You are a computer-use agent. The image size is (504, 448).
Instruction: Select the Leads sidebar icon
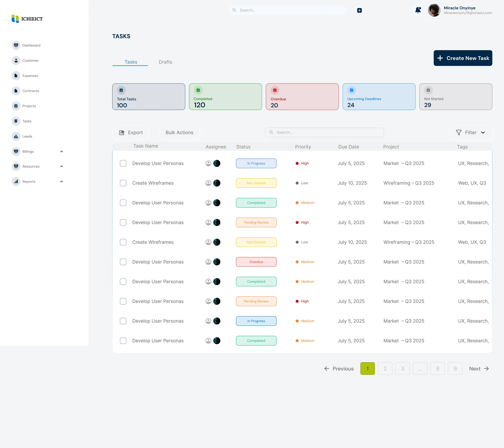point(16,136)
